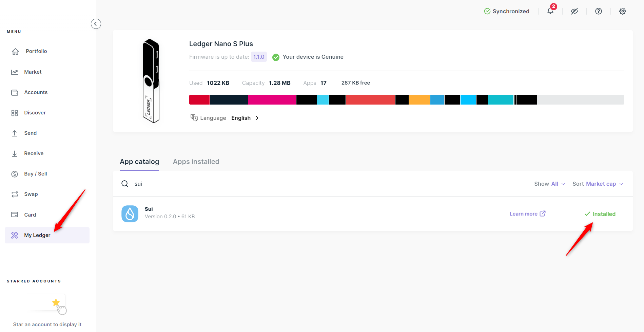Viewport: 644px width, 332px height.
Task: Click the Accounts wallet icon
Action: pos(15,92)
